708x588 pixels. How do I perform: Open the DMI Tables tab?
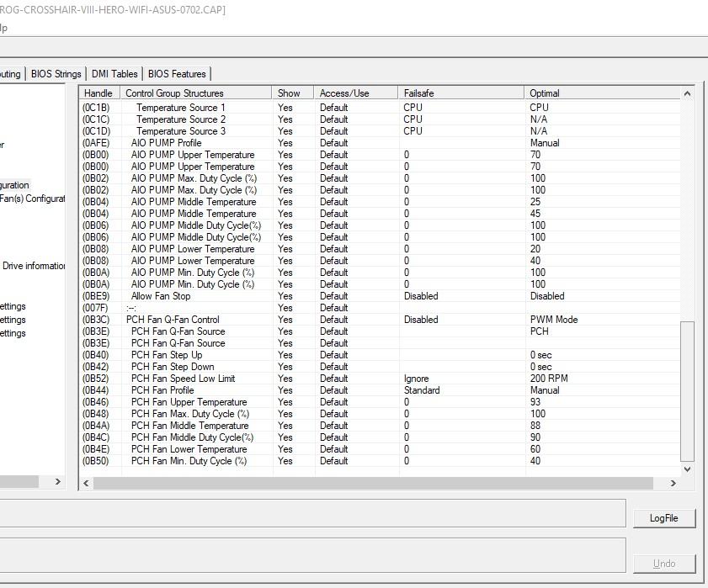pyautogui.click(x=114, y=73)
